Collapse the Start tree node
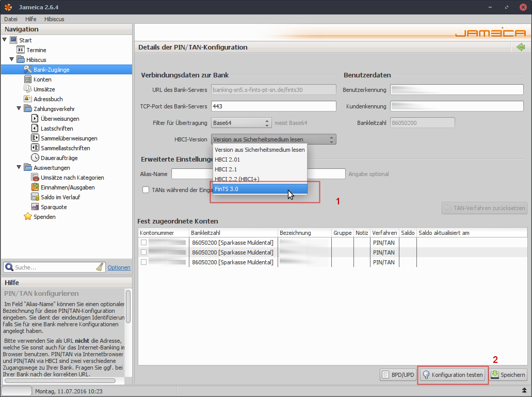The width and height of the screenshot is (532, 397). coord(5,40)
